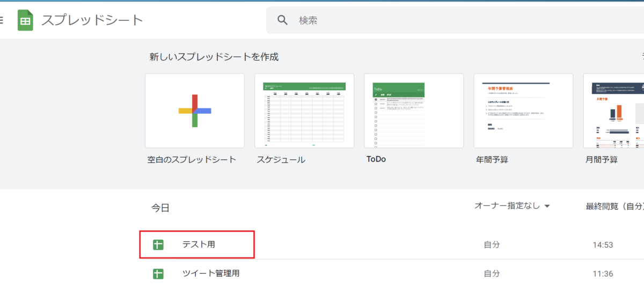Viewport: 644px width, 295px height.
Task: Select the 年間予算 template preview
Action: click(523, 110)
